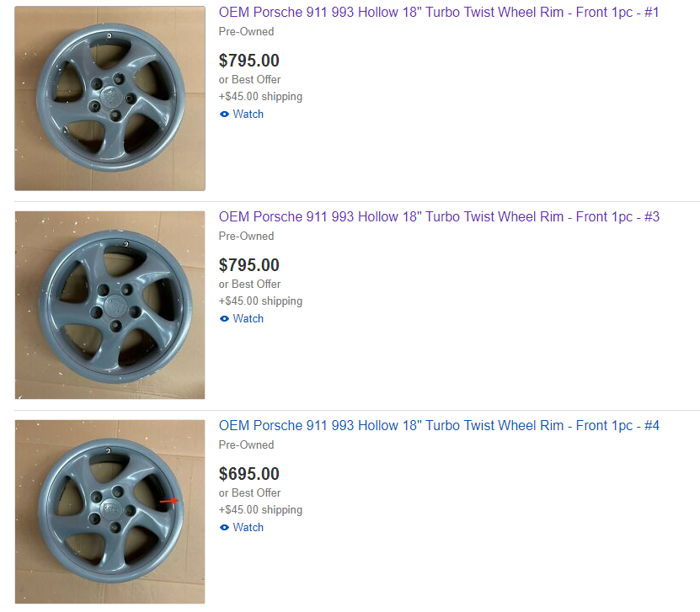Image resolution: width=700 pixels, height=612 pixels.
Task: Click the Pre-Owned label on listing #4
Action: click(246, 445)
